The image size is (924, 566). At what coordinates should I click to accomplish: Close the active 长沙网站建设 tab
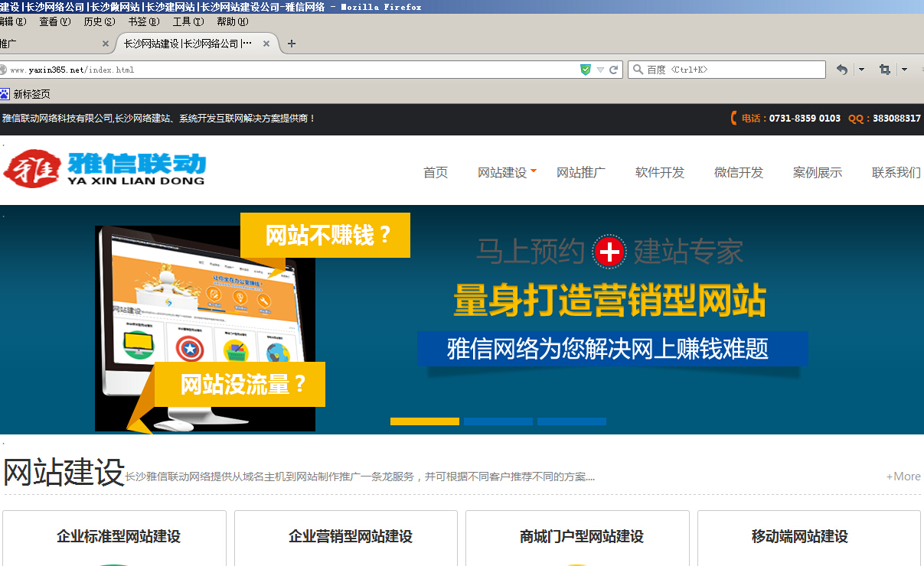point(266,44)
